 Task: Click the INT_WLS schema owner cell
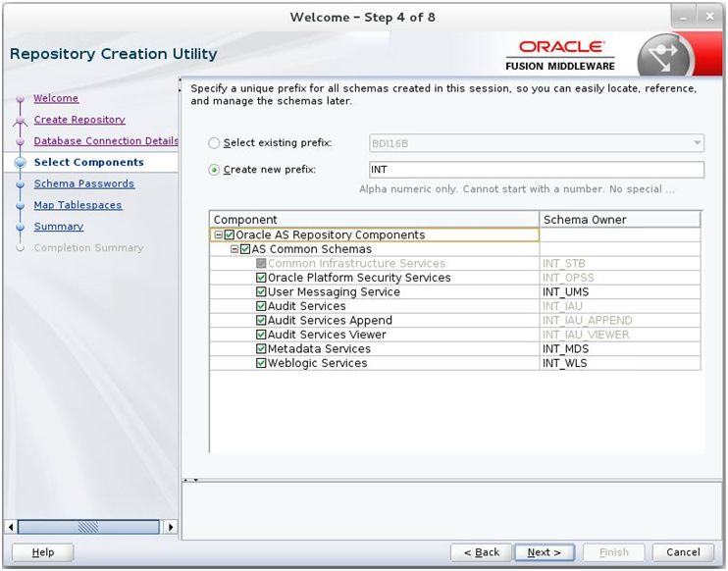coord(620,363)
